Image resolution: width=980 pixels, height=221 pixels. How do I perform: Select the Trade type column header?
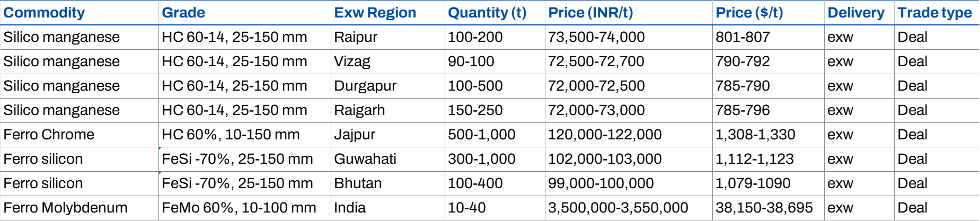coord(934,13)
